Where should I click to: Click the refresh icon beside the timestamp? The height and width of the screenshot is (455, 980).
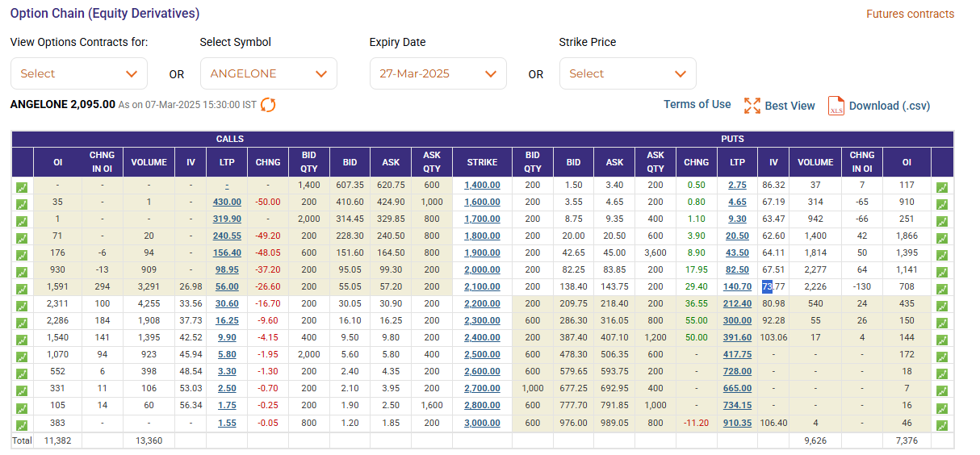pyautogui.click(x=268, y=105)
